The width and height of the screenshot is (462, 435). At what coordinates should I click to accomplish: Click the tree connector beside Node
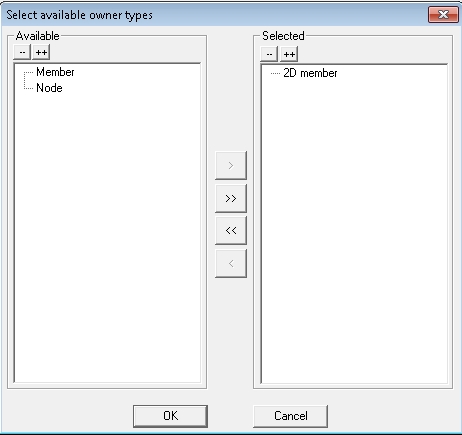click(28, 87)
